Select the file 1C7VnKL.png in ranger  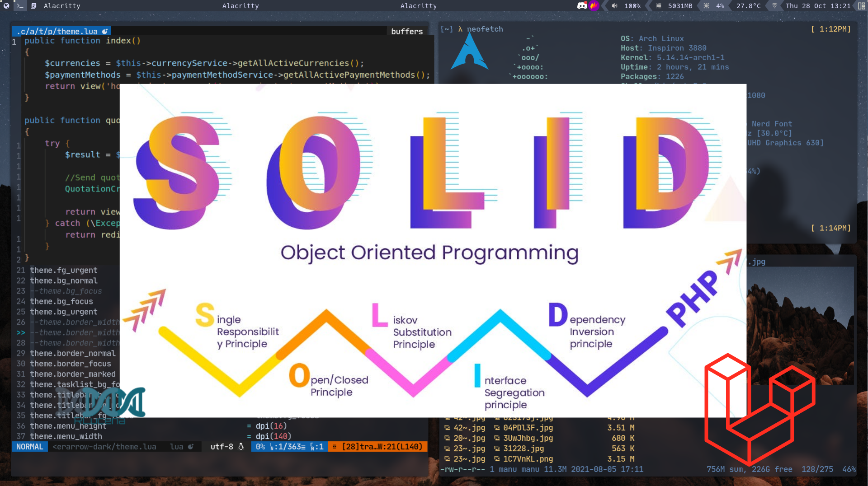pyautogui.click(x=528, y=459)
